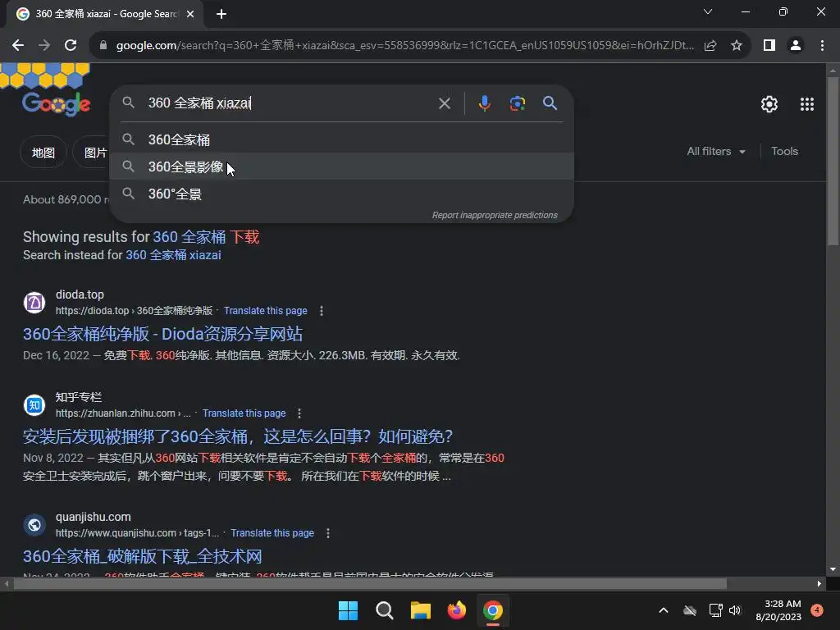Go to the Google home logo
The height and width of the screenshot is (630, 840).
coord(57,103)
